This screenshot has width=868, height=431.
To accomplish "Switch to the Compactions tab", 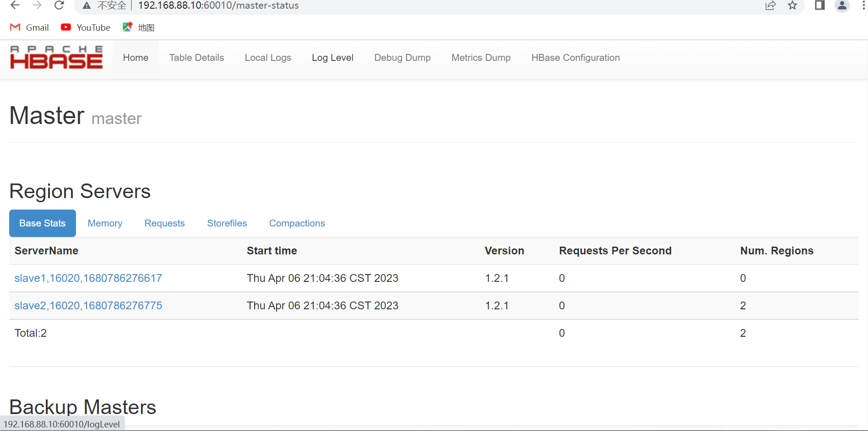I will (x=297, y=223).
